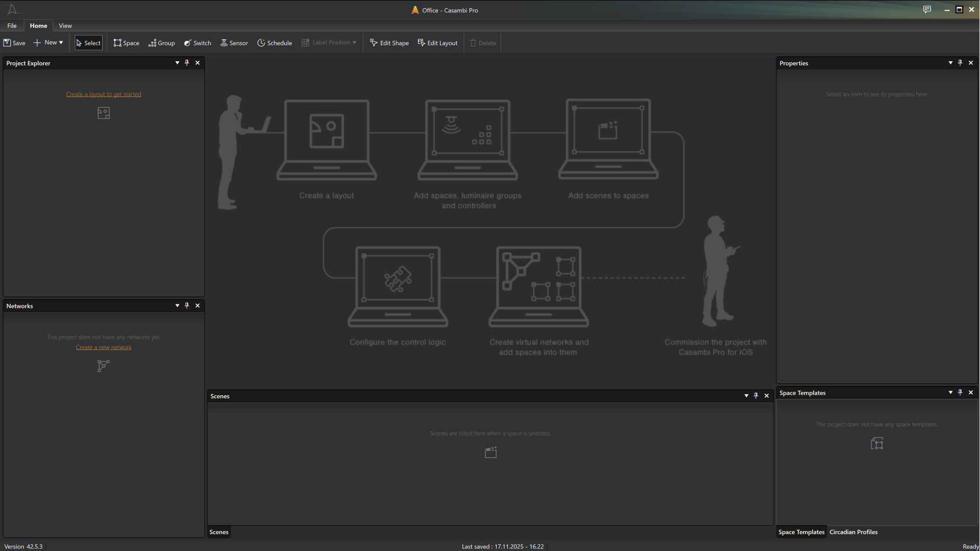Select the Switch tool
980x551 pixels.
pos(198,43)
